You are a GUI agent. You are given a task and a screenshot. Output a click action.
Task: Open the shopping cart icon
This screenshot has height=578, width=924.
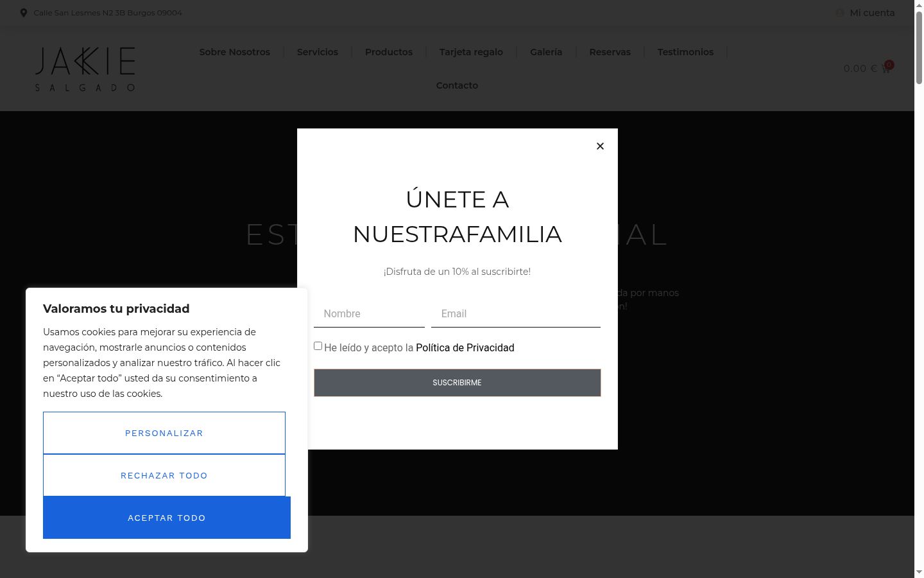click(886, 69)
